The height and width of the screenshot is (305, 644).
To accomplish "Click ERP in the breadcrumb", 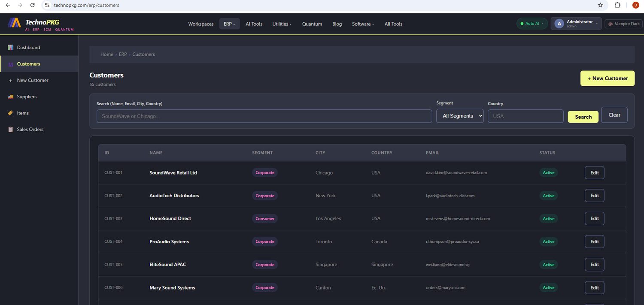I will [x=123, y=54].
